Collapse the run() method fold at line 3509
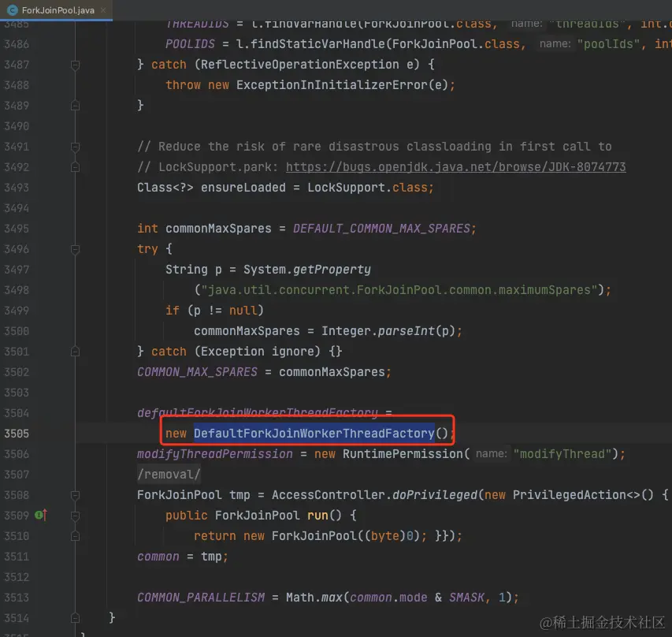The image size is (672, 637). click(x=75, y=516)
